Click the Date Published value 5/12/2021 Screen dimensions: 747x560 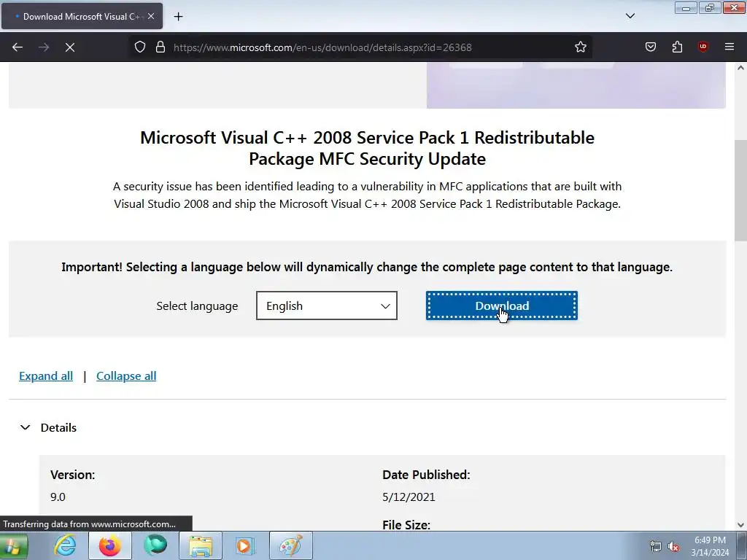pyautogui.click(x=409, y=497)
